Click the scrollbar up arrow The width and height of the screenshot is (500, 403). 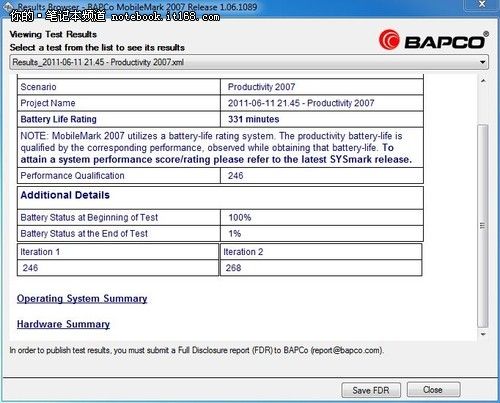483,81
